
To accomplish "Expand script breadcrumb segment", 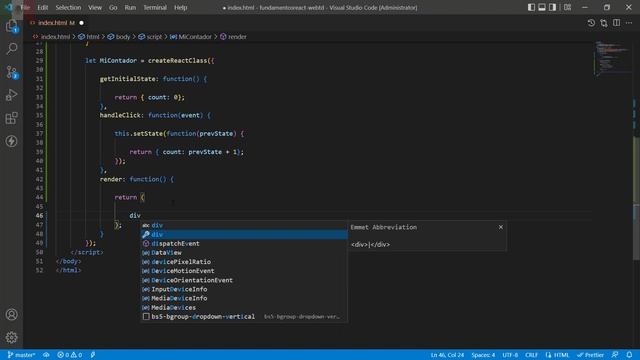I will pyautogui.click(x=150, y=37).
